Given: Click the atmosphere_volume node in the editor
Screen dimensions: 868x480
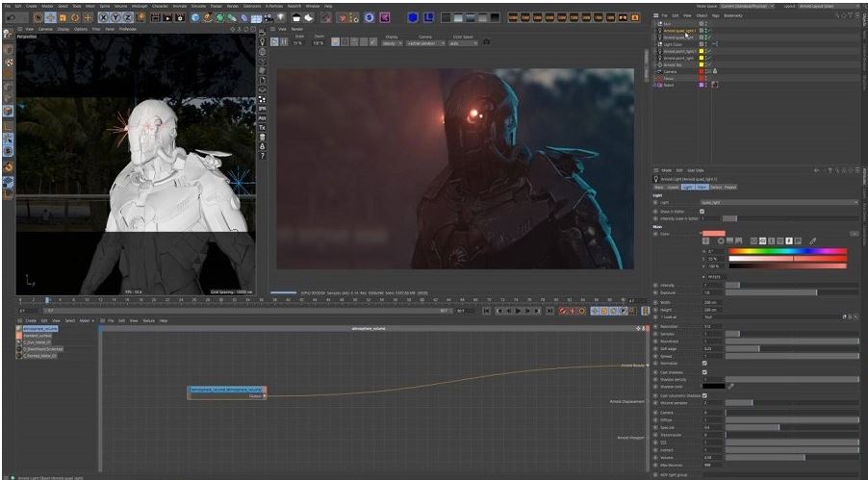Looking at the screenshot, I should (x=226, y=390).
